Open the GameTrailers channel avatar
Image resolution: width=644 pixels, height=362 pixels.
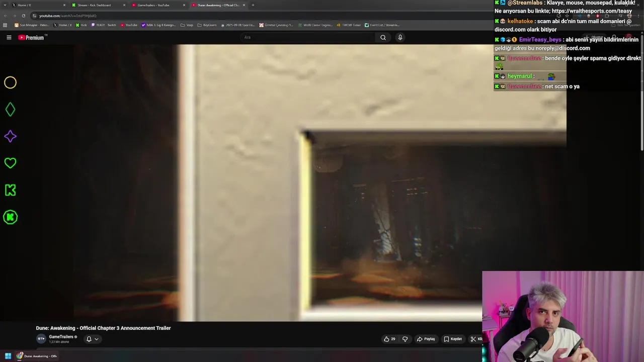41,339
